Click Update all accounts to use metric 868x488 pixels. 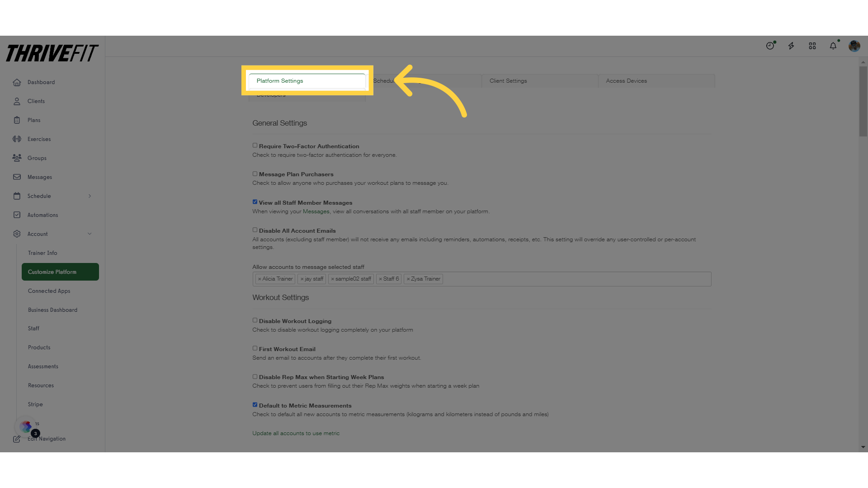pos(296,432)
